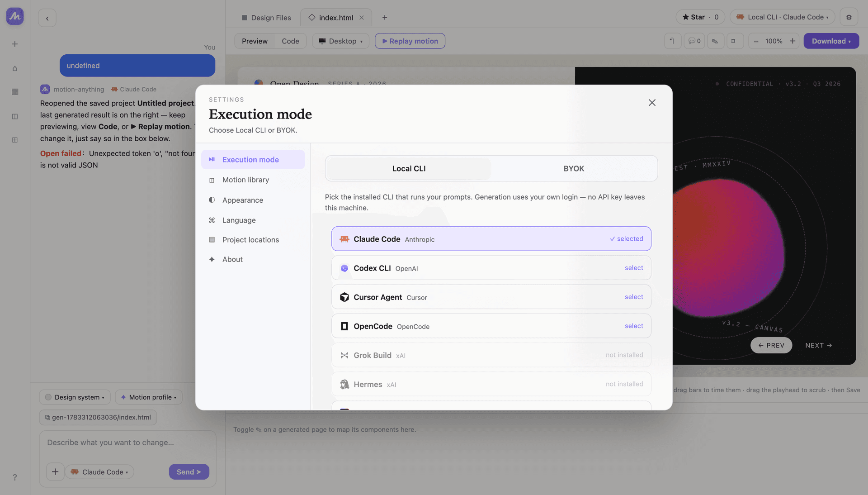
Task: Click the 'not installed' label for Grok Build
Action: click(x=624, y=355)
